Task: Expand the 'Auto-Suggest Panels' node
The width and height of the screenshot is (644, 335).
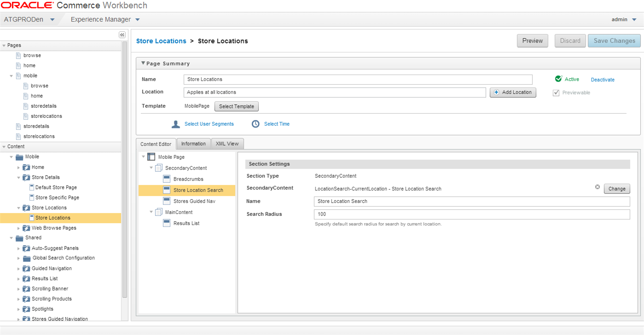Action: point(19,248)
